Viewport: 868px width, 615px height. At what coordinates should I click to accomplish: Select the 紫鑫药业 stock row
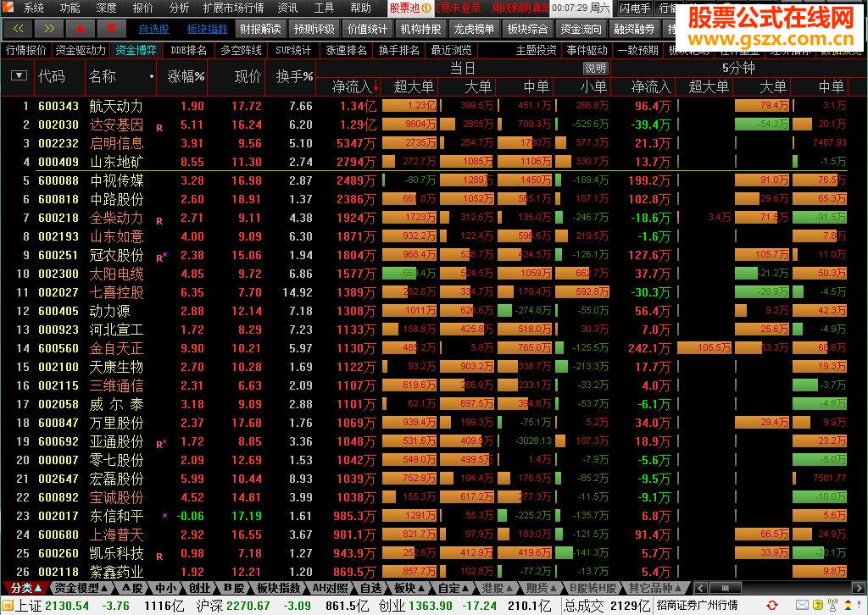[x=434, y=571]
